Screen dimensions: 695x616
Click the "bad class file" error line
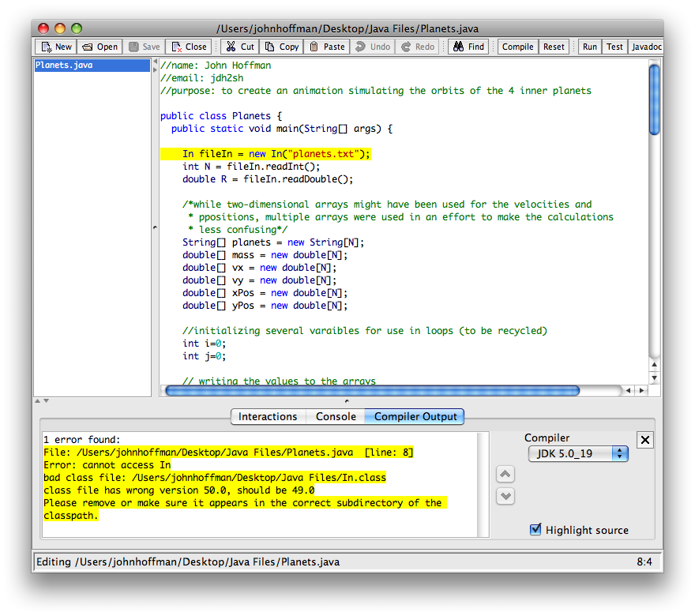pos(215,478)
